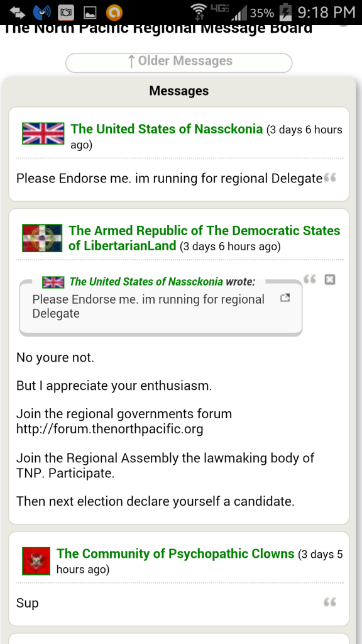Open The United States of Nassckonia nation link
The image size is (362, 644).
[x=167, y=129]
